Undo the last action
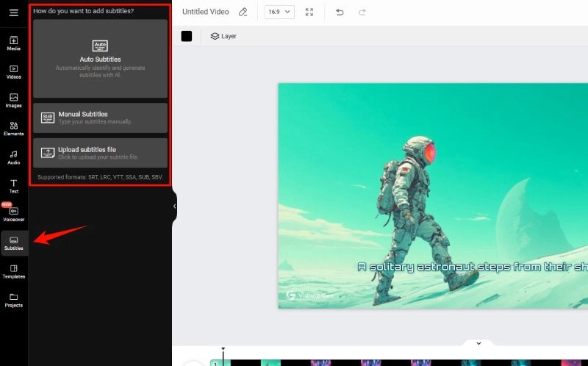This screenshot has height=366, width=588. point(340,12)
